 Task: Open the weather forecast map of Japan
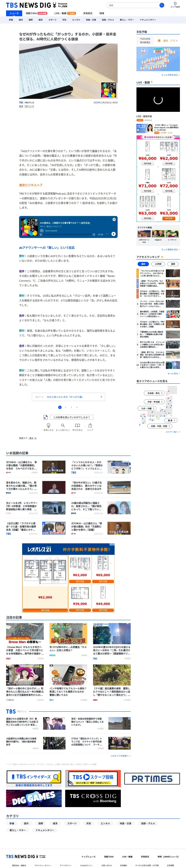pos(158,59)
